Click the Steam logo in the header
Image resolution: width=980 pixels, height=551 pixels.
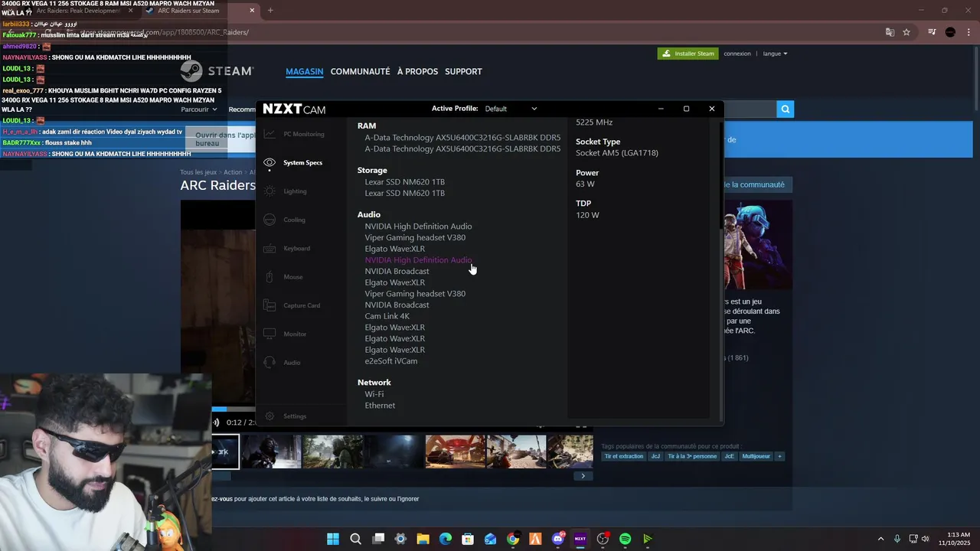[217, 71]
